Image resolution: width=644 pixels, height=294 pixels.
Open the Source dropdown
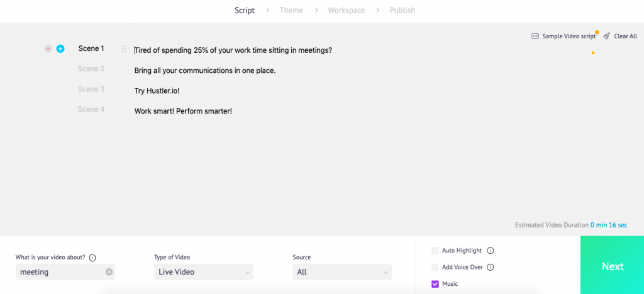click(x=342, y=272)
